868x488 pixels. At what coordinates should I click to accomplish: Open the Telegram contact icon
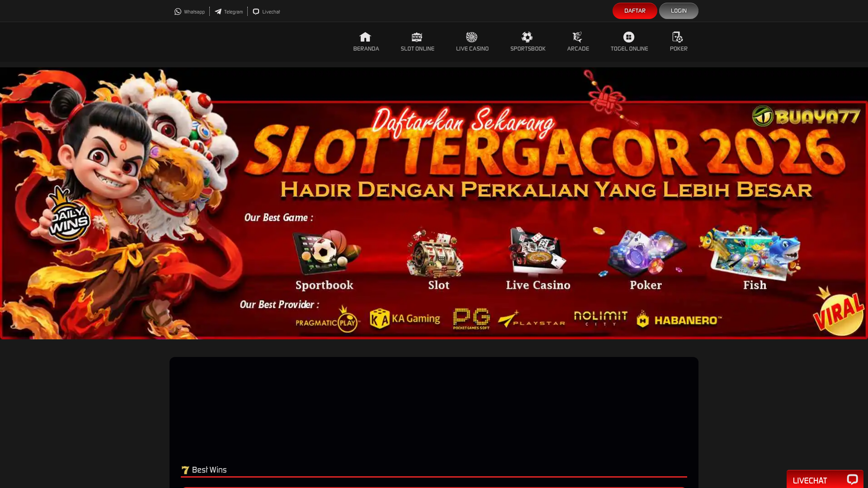pos(218,12)
